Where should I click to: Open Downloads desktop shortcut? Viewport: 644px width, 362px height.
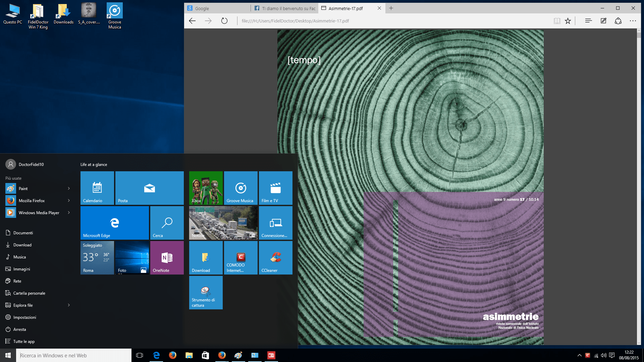pyautogui.click(x=63, y=14)
